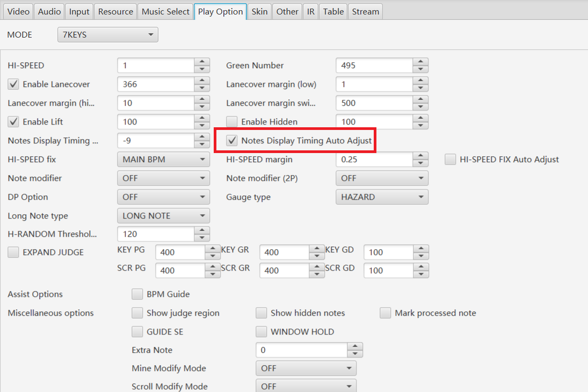Decrease Green Number with down arrow
The image size is (588, 392).
point(420,69)
